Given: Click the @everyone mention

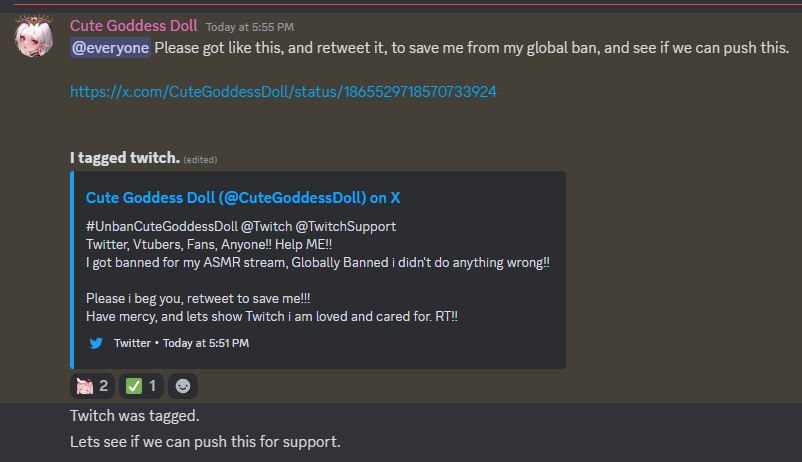Looking at the screenshot, I should (x=110, y=48).
